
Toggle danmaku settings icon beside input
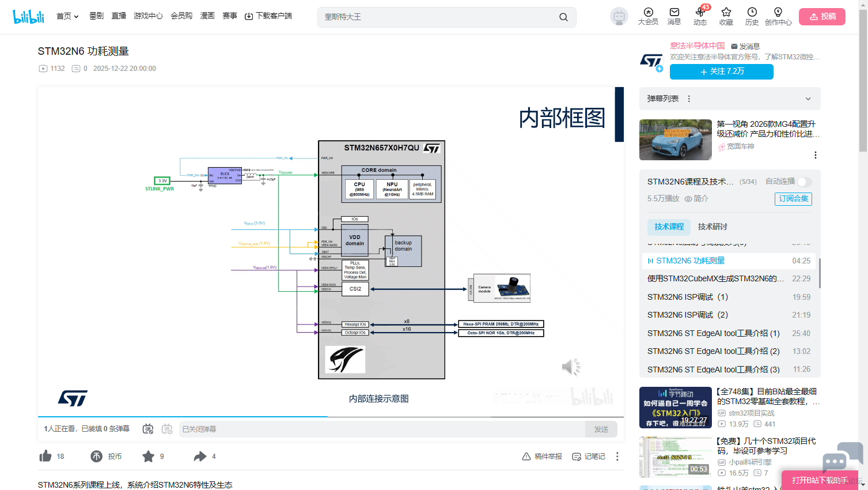point(167,429)
